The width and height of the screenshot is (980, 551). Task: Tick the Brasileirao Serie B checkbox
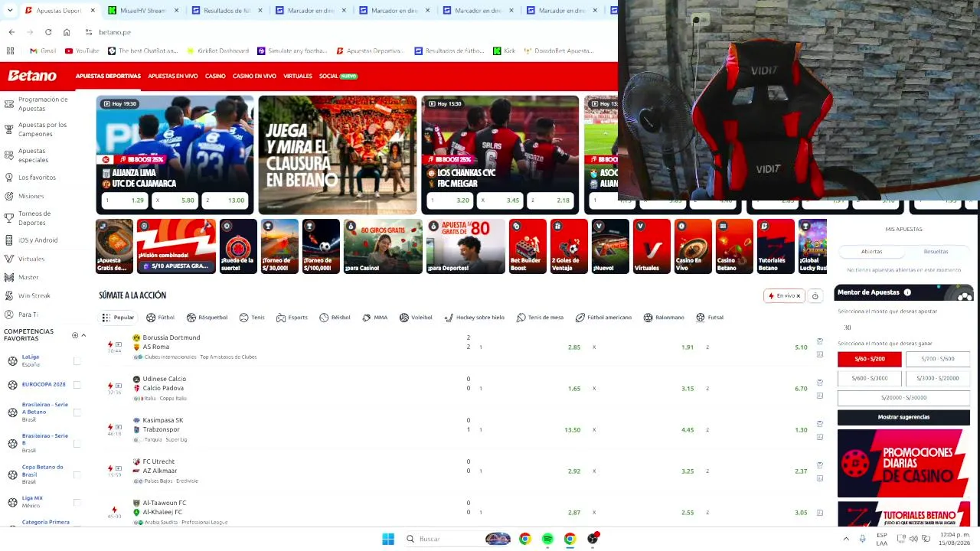coord(77,443)
